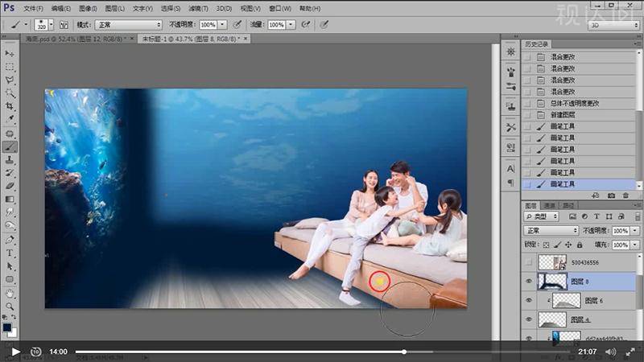The height and width of the screenshot is (362, 644).
Task: Enable pressure for opacity icon
Action: (x=237, y=25)
